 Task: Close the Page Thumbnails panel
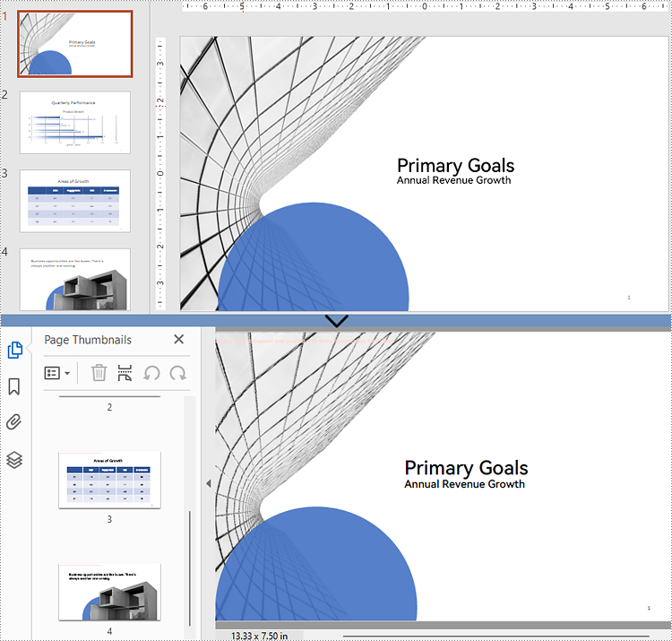178,339
